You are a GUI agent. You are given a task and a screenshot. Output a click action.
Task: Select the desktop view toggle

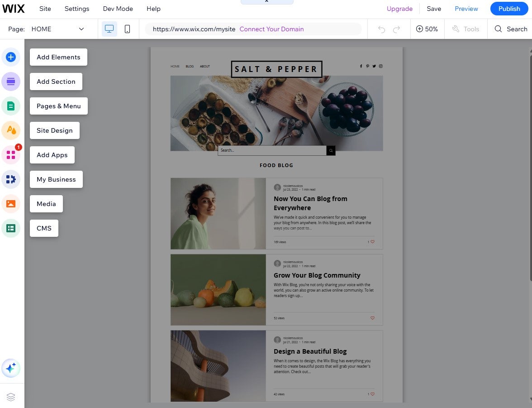coord(109,28)
